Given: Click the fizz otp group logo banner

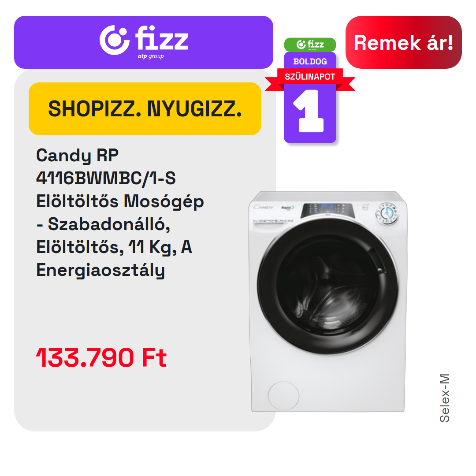Looking at the screenshot, I should pyautogui.click(x=144, y=42).
